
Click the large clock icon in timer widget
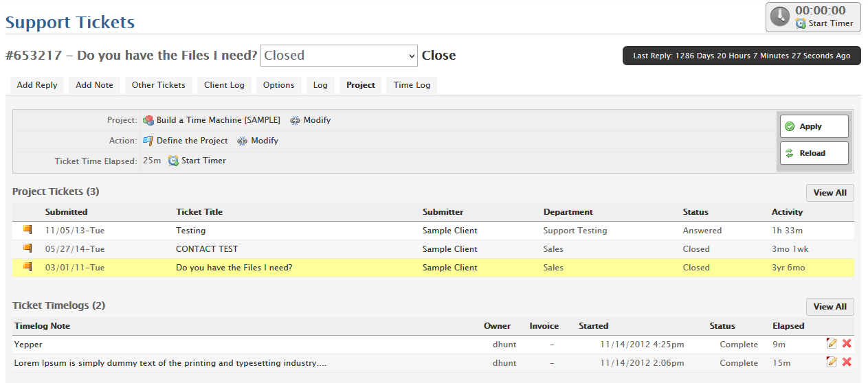click(x=780, y=17)
